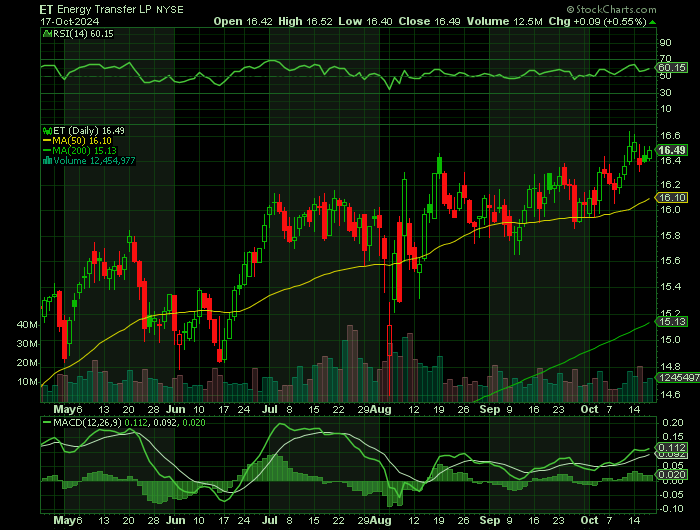Click the -0.10 MACD axis label
Screen dimensions: 700x530
coord(671,509)
